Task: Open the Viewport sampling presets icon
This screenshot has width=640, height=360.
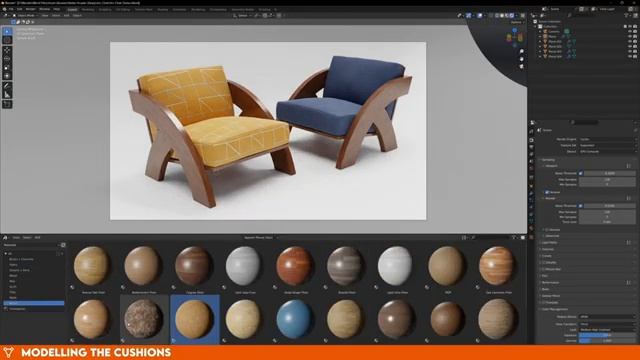Action: coord(629,166)
